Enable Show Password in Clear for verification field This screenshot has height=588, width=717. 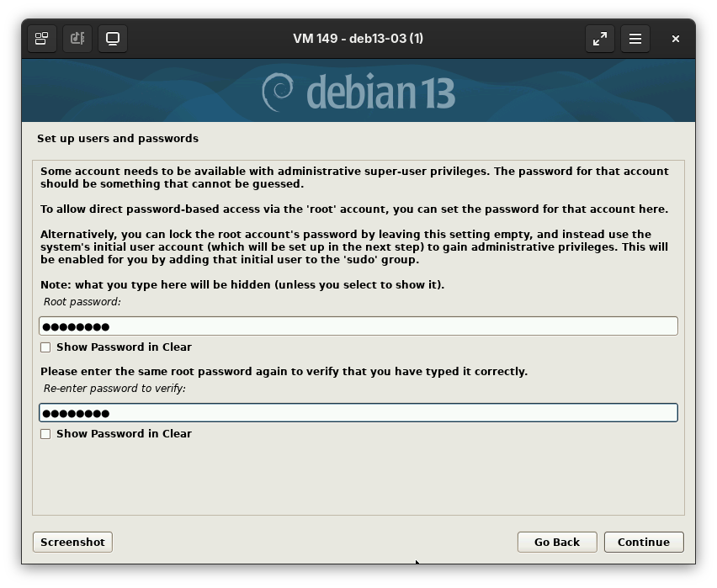coord(45,434)
